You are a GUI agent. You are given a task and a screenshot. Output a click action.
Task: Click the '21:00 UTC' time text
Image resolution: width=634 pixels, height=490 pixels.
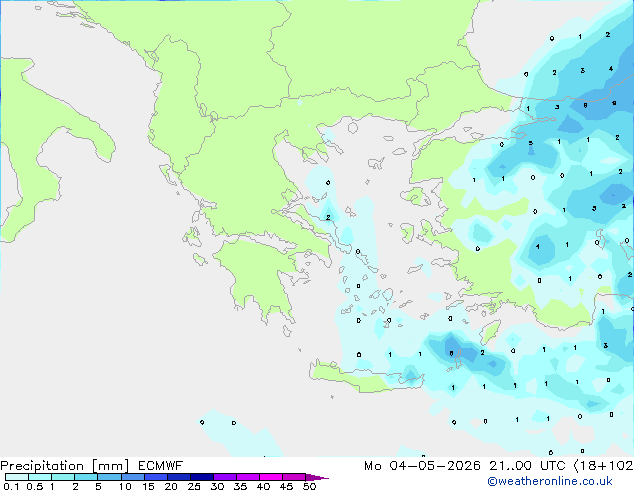click(527, 466)
